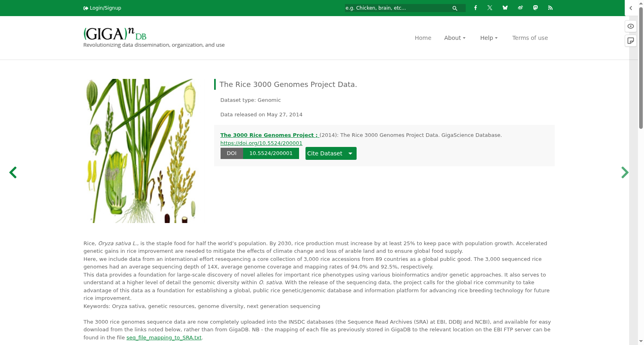The image size is (644, 345).
Task: Open The 3000 Rice Genomes Project author link
Action: click(269, 135)
